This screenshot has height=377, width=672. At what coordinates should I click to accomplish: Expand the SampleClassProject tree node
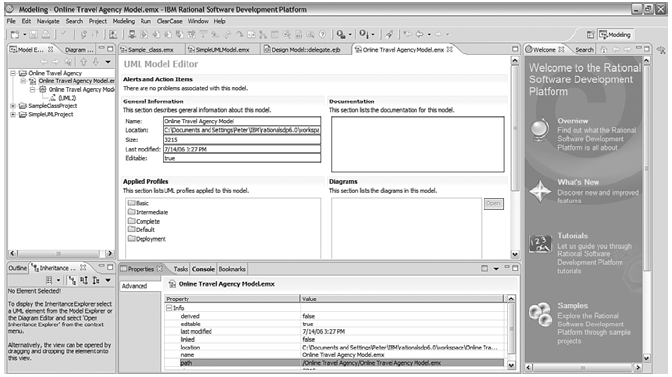(x=13, y=106)
